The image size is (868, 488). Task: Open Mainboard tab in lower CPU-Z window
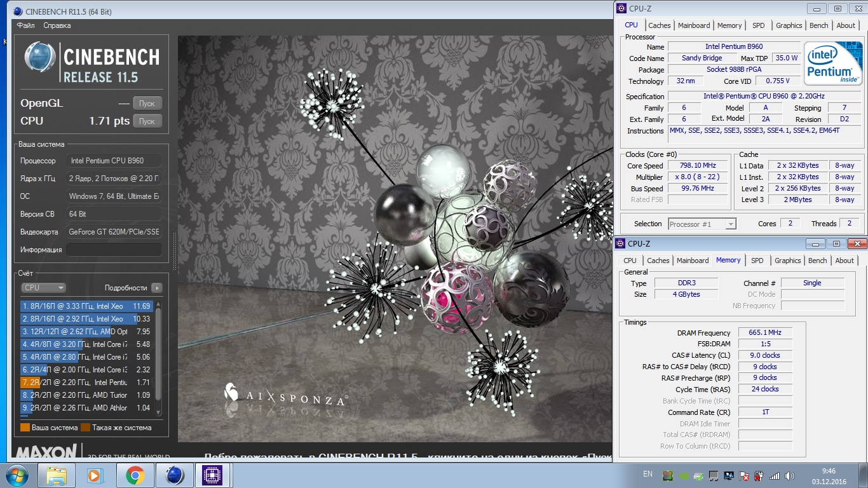[692, 261]
